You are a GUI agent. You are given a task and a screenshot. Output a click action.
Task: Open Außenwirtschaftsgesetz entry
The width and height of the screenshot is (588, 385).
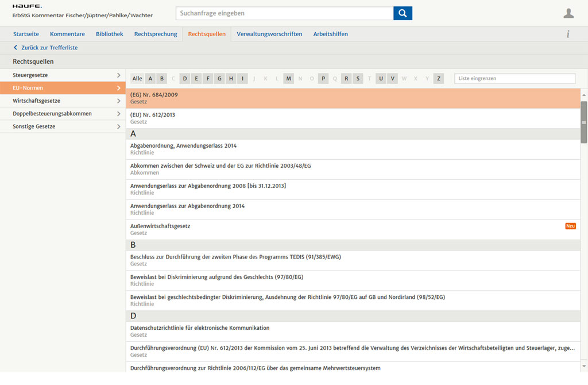coord(353,229)
